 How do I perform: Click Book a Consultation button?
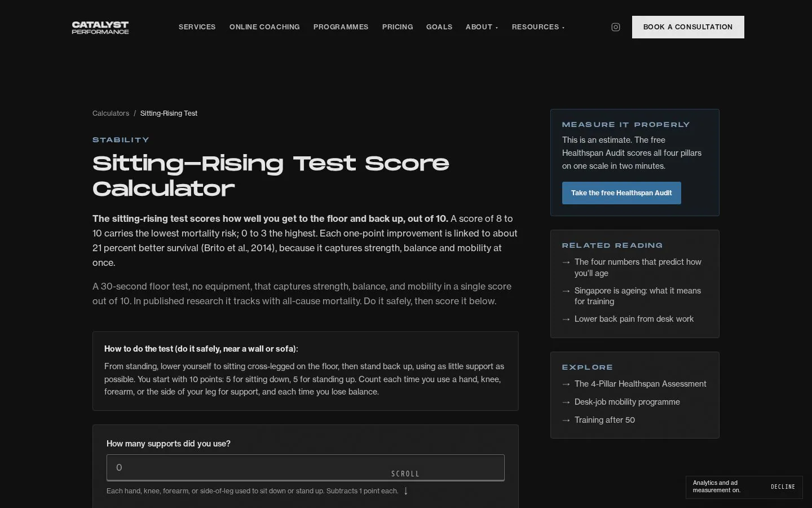pyautogui.click(x=688, y=27)
